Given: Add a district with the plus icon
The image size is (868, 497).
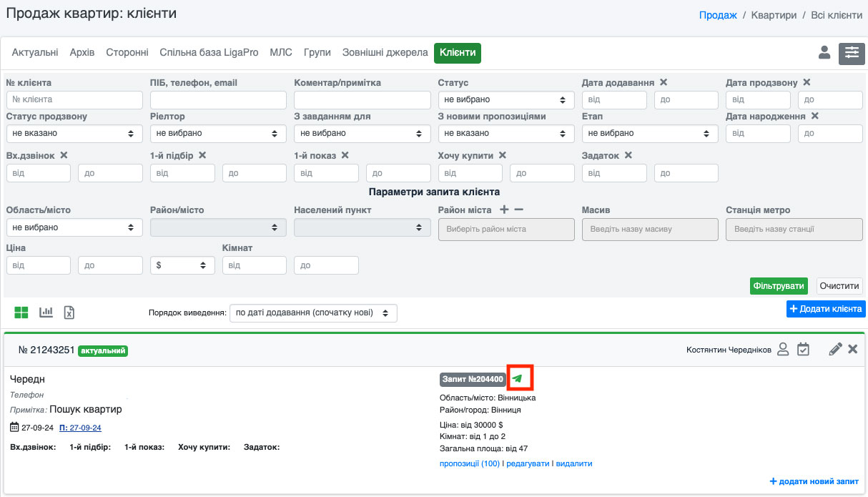Looking at the screenshot, I should pos(503,210).
